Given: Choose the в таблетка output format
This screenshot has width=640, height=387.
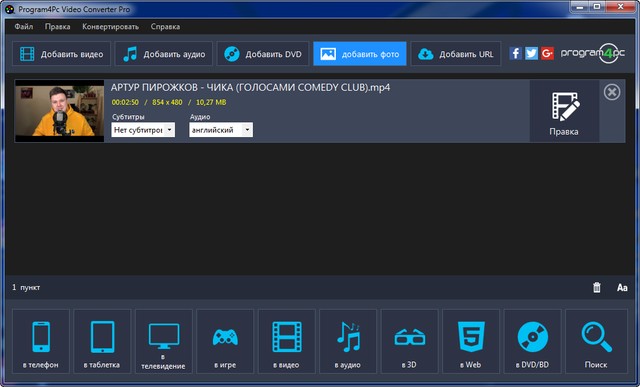Looking at the screenshot, I should pos(102,341).
